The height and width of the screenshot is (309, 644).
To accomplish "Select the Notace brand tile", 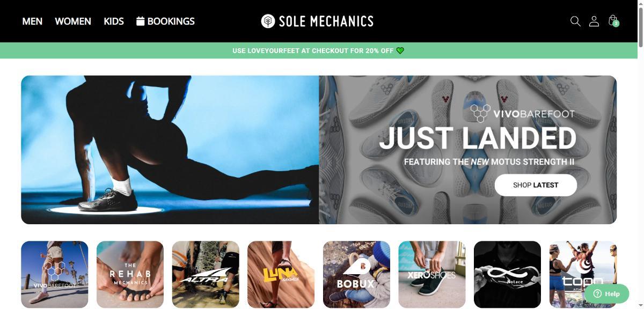I will 507,274.
